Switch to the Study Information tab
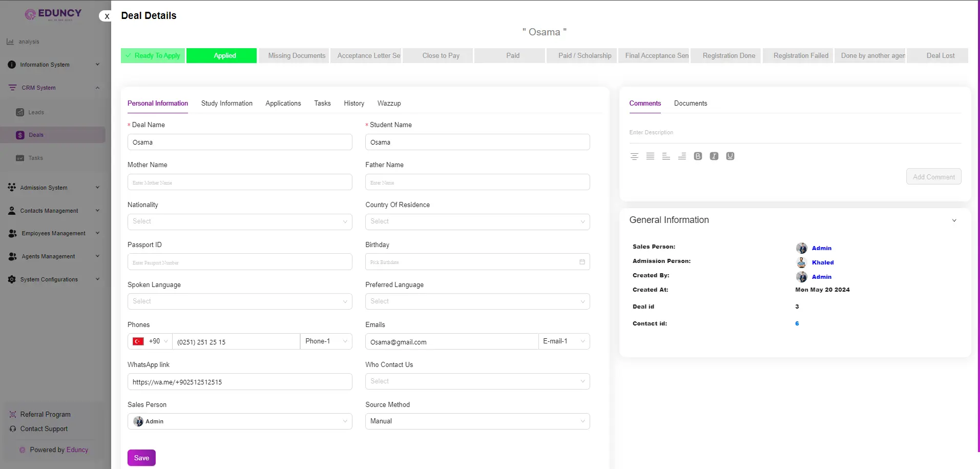980x469 pixels. (x=226, y=104)
